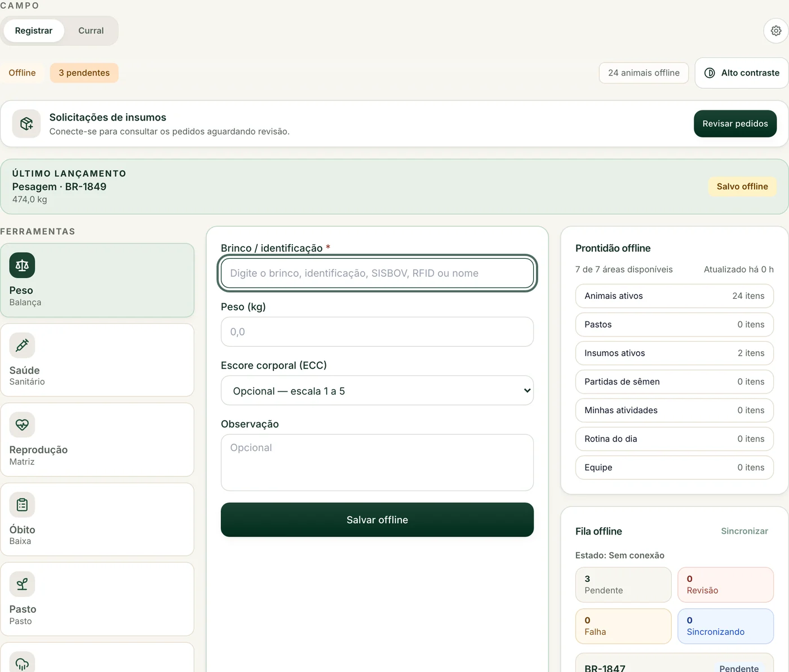The image size is (789, 672).
Task: Click the contrast icon in Alto contraste
Action: click(710, 73)
